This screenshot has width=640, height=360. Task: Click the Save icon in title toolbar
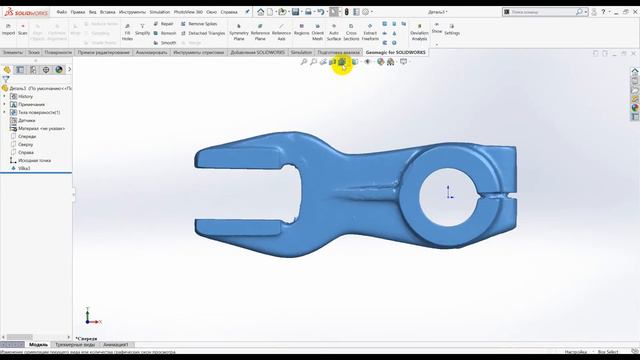tap(295, 12)
